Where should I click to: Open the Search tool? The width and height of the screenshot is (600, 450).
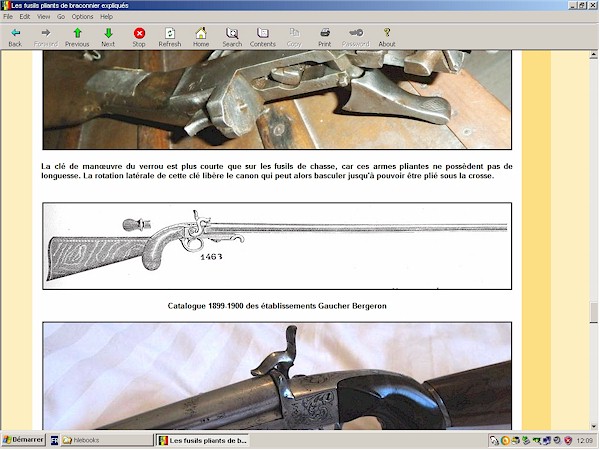(232, 38)
